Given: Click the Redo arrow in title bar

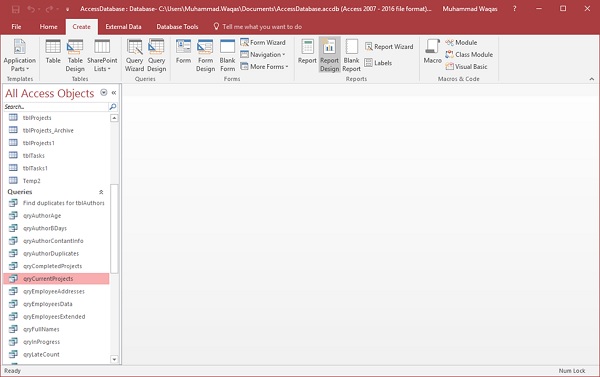Looking at the screenshot, I should coord(49,9).
